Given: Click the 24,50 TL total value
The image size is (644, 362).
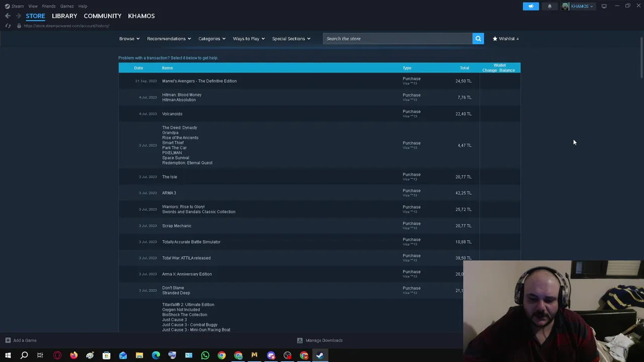Looking at the screenshot, I should pyautogui.click(x=463, y=81).
